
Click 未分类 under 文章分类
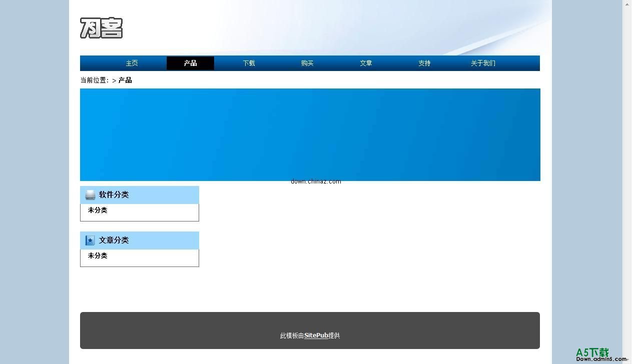pos(97,255)
